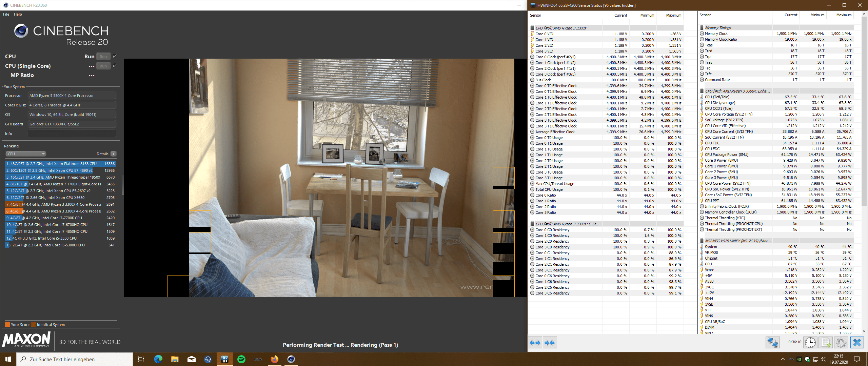Expand ranking Details arrow button
Screen dimensions: 868x366
click(114, 154)
